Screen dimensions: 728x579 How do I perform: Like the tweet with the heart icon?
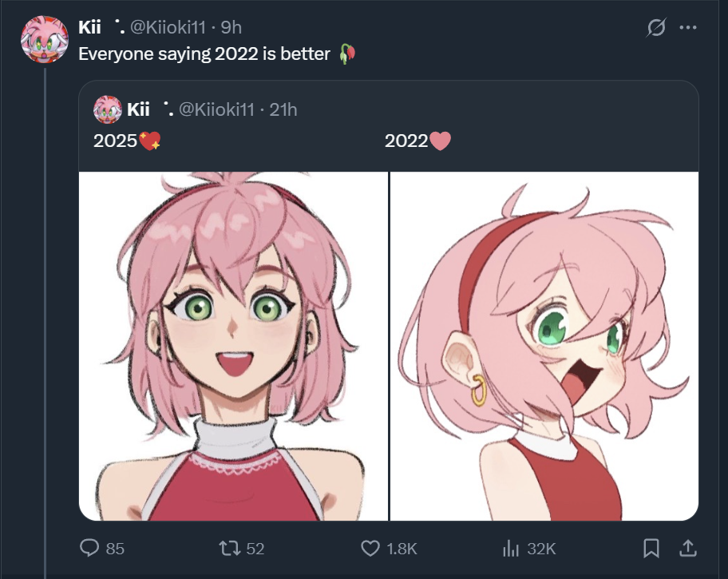[x=370, y=548]
